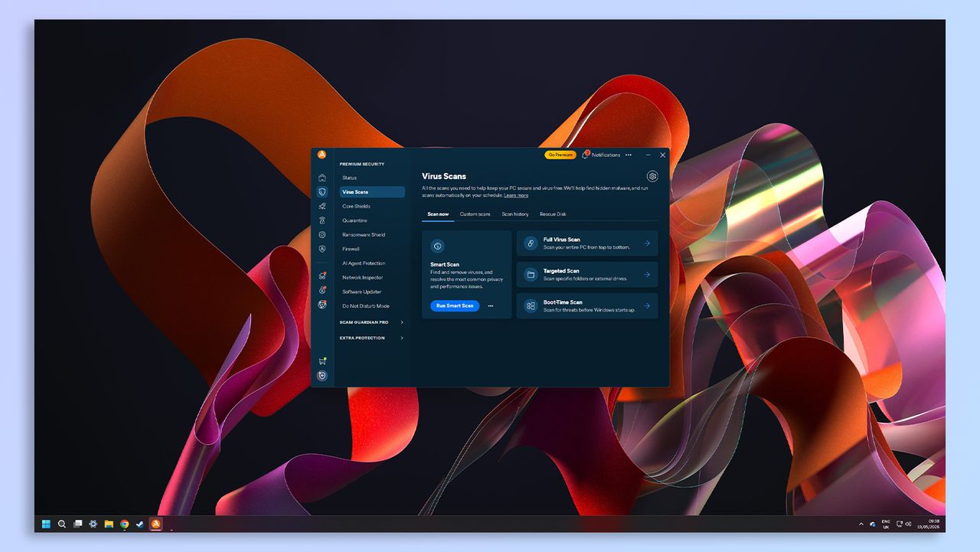The image size is (980, 552).
Task: Open the Scan history tab
Action: 515,214
